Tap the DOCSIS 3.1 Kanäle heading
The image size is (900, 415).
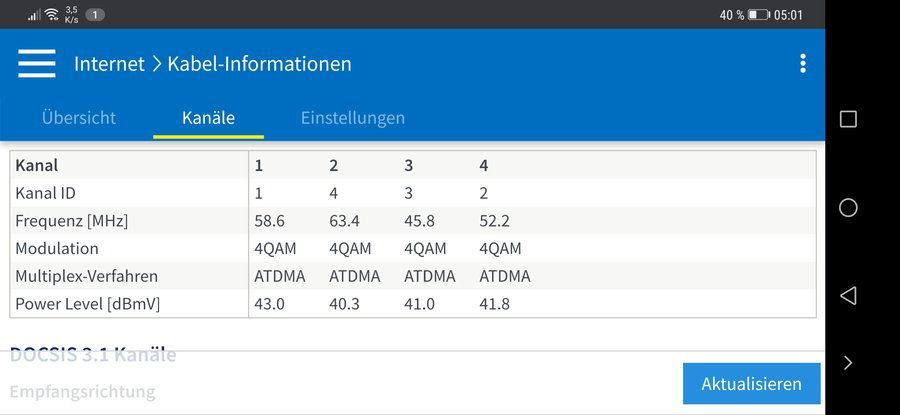[93, 354]
